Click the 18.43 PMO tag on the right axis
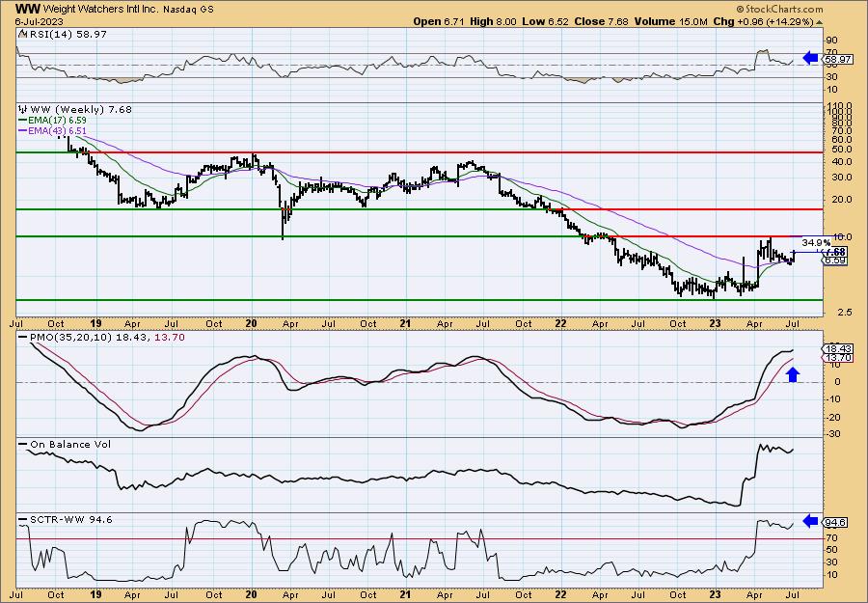 837,349
